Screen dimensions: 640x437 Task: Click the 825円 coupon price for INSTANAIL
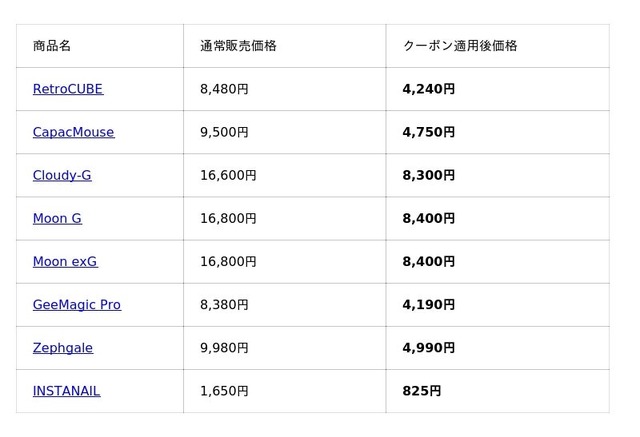tap(421, 391)
